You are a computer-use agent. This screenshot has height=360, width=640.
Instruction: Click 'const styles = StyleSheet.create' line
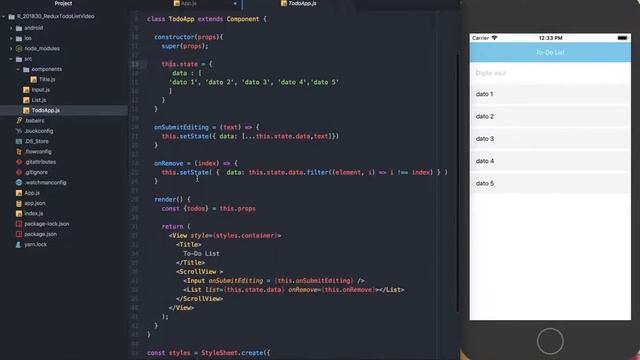[208, 353]
